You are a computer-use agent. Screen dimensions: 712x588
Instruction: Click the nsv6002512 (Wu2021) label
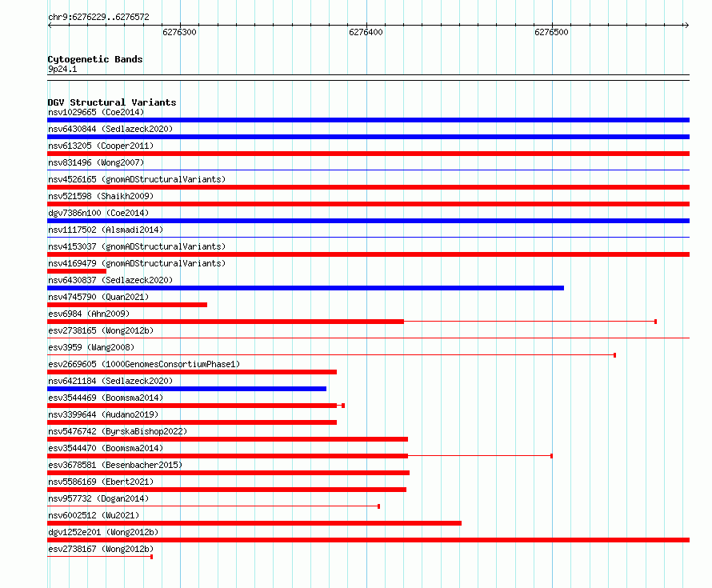(x=94, y=515)
